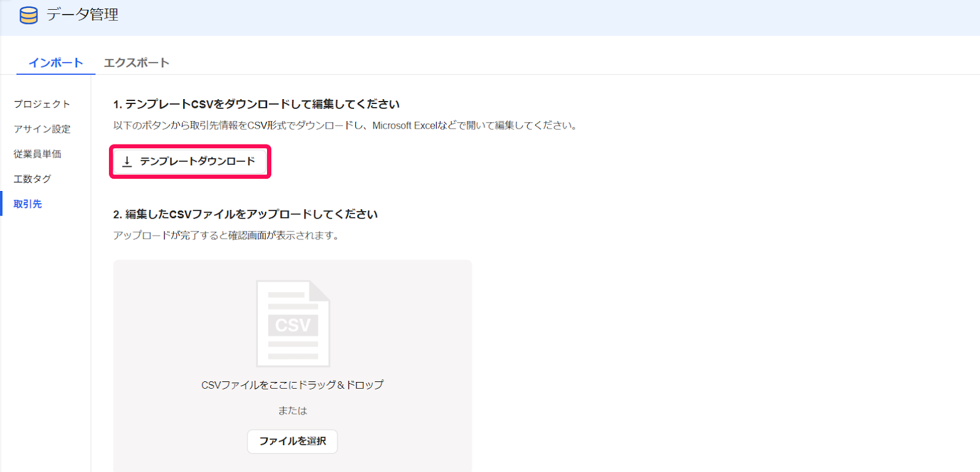Select 工数タグ in the sidebar

(x=32, y=179)
